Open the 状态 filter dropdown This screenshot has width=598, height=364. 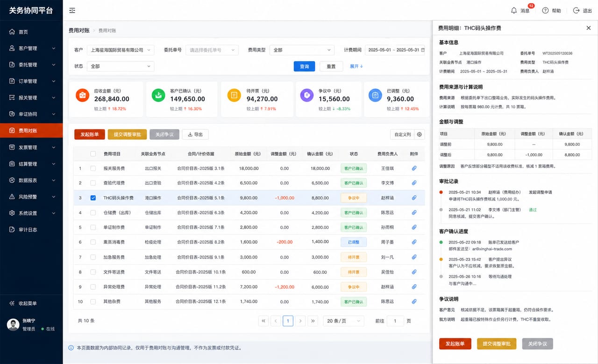tap(121, 66)
